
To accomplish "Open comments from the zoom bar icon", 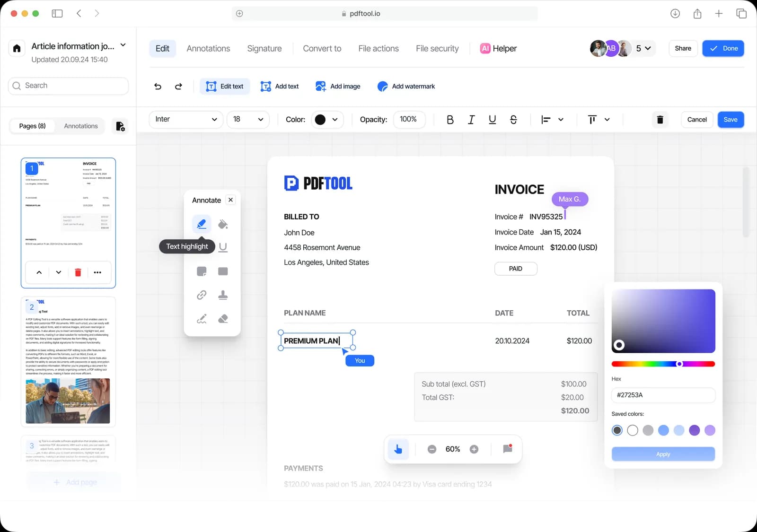I will tap(508, 449).
